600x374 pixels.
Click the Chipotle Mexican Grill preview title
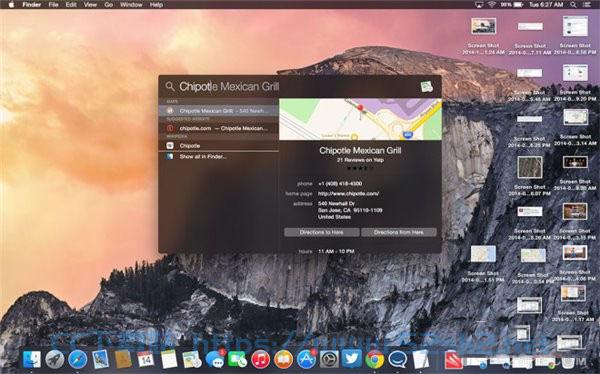(360, 150)
